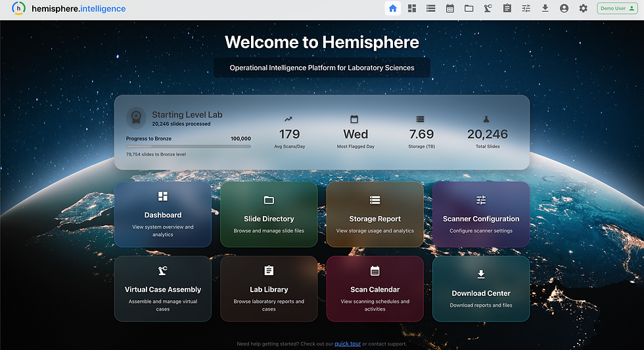
Task: Click the flask icon above Total Slides
Action: (486, 119)
